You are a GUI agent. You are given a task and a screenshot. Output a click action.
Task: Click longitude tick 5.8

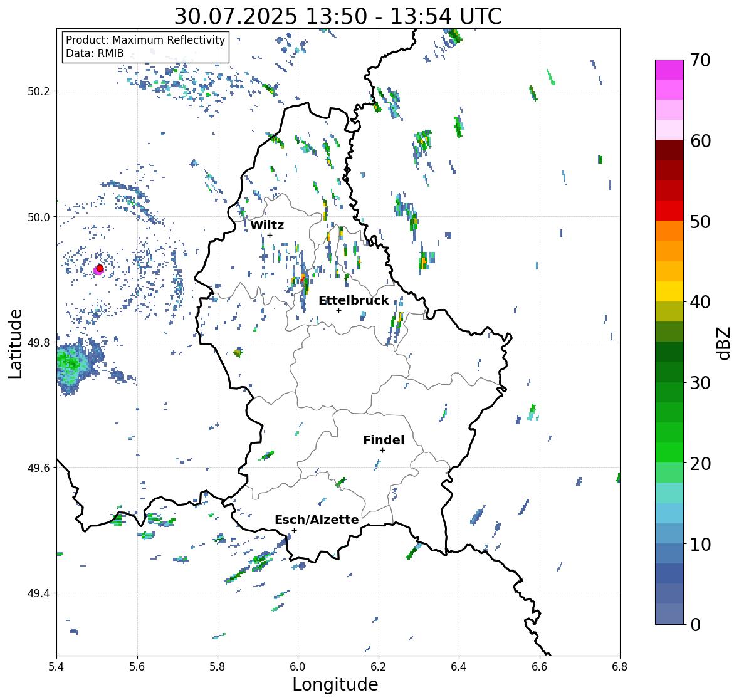(218, 667)
